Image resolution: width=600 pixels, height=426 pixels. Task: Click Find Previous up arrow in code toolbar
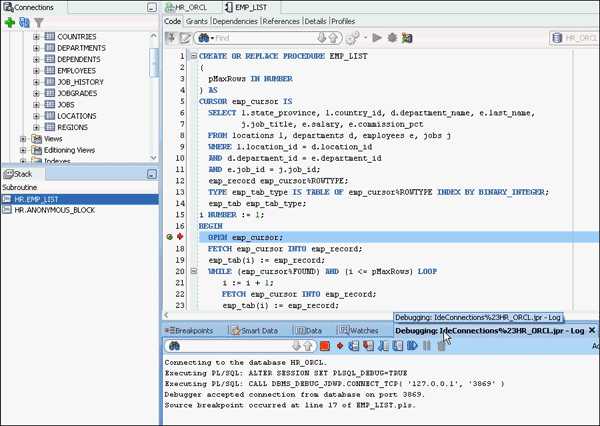tap(333, 38)
